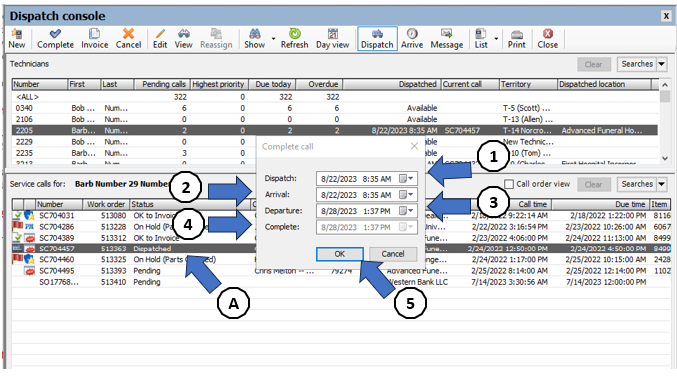Viewport: 677px width, 376px height.
Task: Click the Departure date field
Action: tap(367, 211)
